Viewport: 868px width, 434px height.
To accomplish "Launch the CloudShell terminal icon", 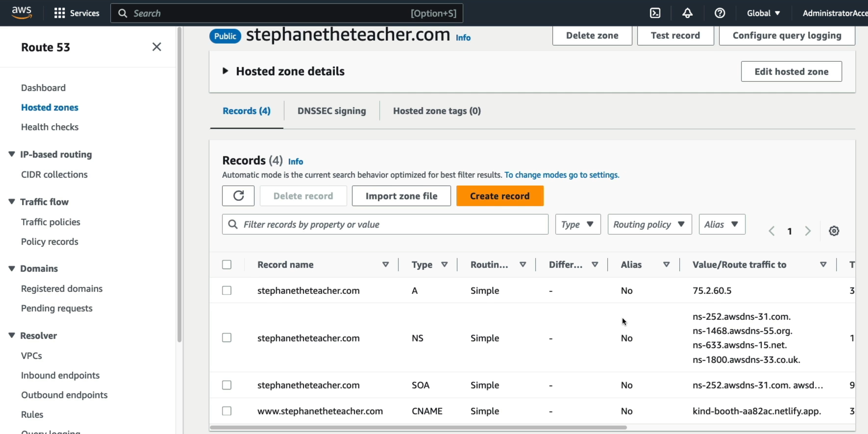I will [655, 13].
